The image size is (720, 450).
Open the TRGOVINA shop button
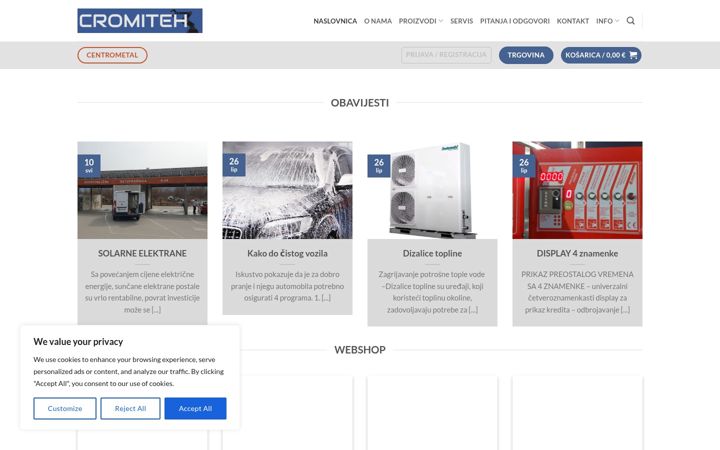526,55
